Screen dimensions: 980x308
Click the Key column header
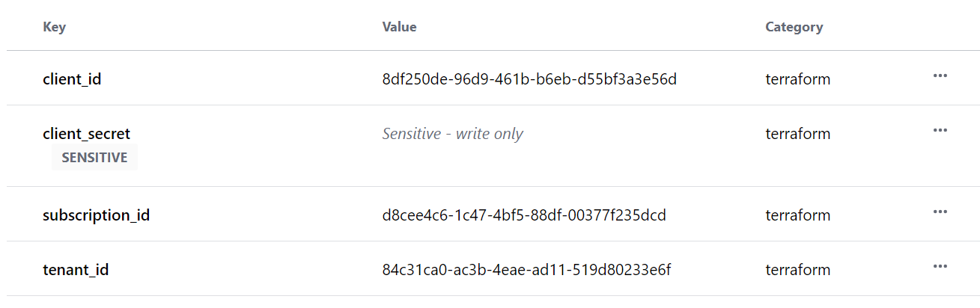coord(54,27)
